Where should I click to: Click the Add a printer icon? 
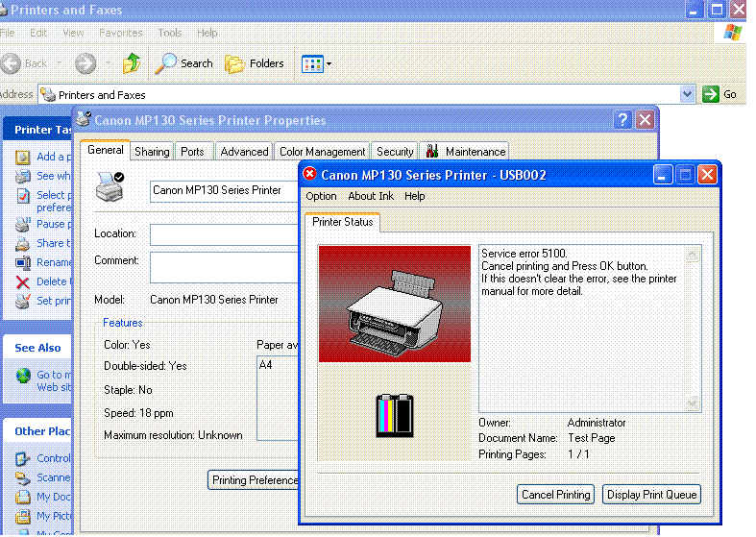[23, 158]
